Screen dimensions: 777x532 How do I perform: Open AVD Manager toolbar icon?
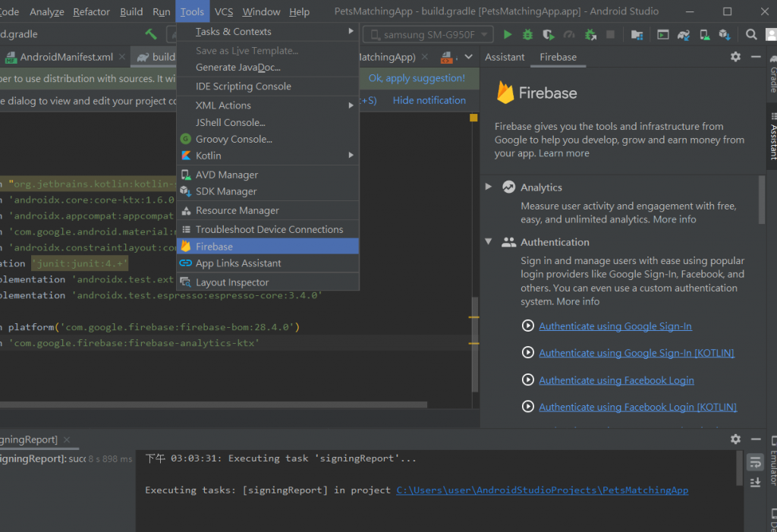[704, 35]
